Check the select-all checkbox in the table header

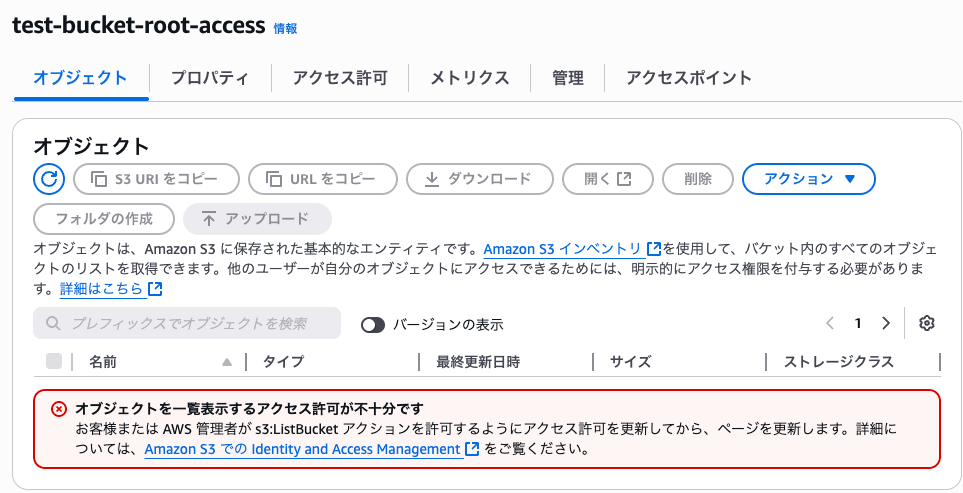pyautogui.click(x=54, y=361)
